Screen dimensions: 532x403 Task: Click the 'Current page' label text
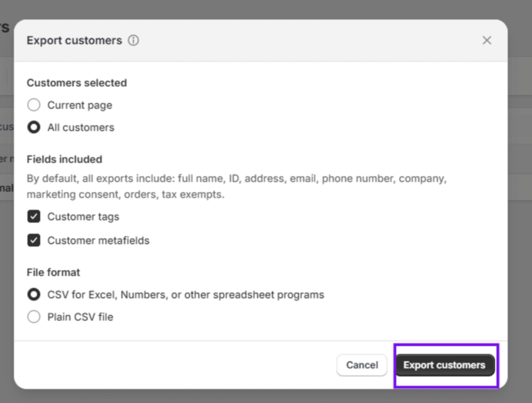pos(80,105)
